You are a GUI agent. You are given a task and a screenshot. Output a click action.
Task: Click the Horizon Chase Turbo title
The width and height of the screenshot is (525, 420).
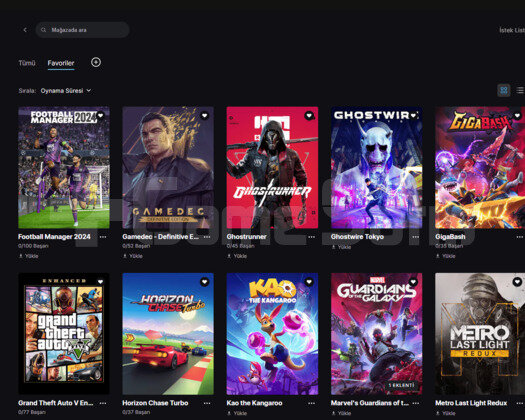pyautogui.click(x=155, y=403)
